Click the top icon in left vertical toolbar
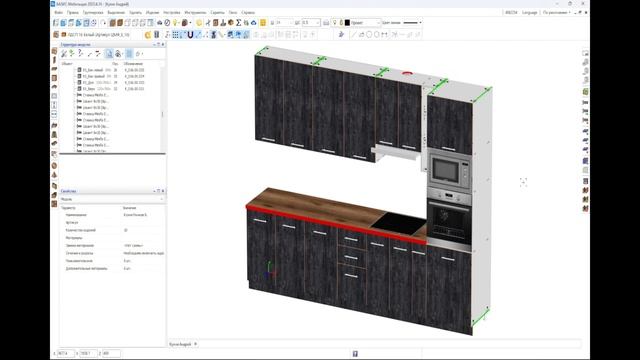The image size is (640, 360). pos(54,51)
